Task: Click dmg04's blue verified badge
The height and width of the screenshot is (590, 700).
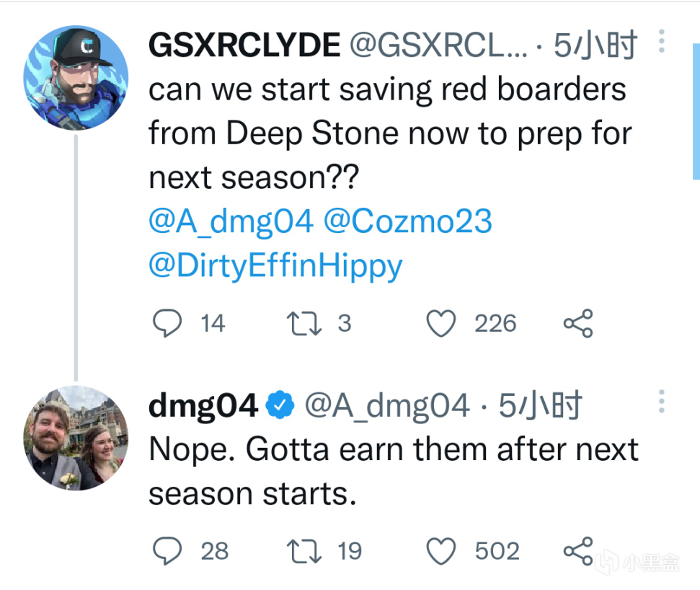Action: pyautogui.click(x=281, y=406)
